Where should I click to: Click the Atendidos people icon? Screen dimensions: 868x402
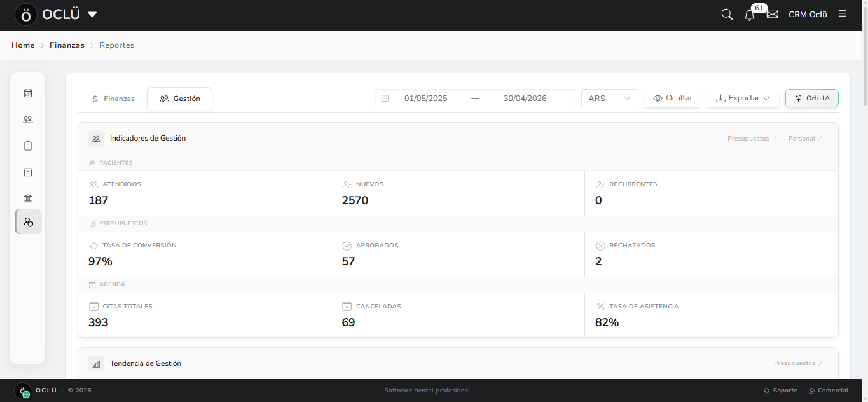pyautogui.click(x=93, y=184)
